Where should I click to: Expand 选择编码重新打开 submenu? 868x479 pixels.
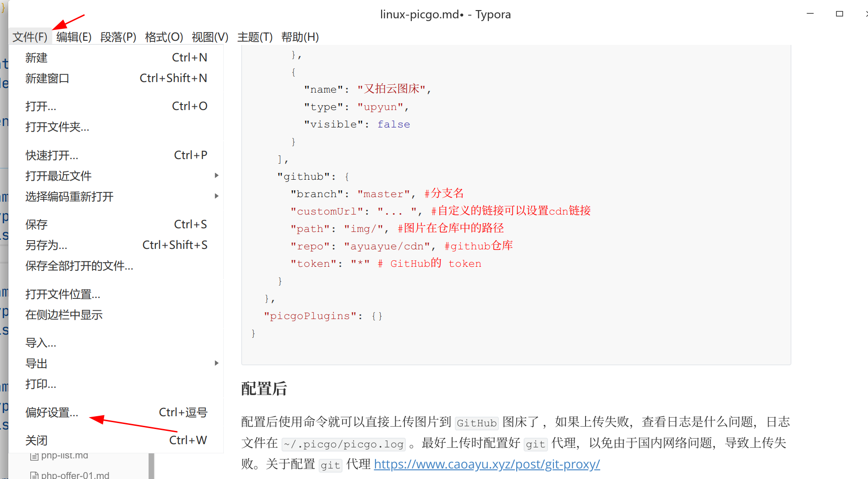(x=116, y=197)
